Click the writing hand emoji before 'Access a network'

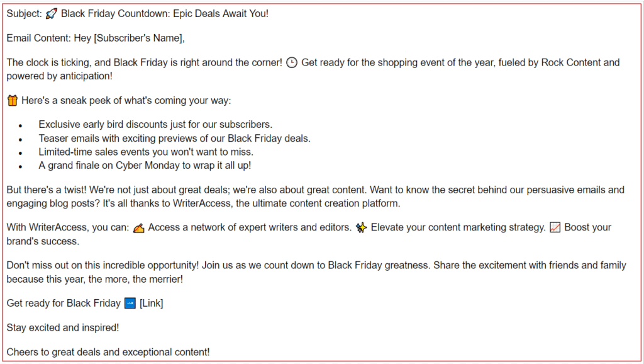(139, 228)
